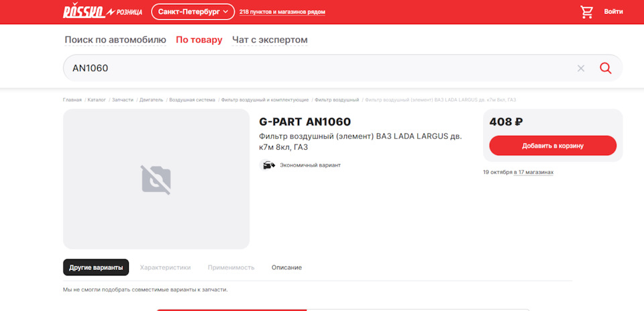The width and height of the screenshot is (644, 311).
Task: Switch to Характеристики tab
Action: tap(166, 267)
